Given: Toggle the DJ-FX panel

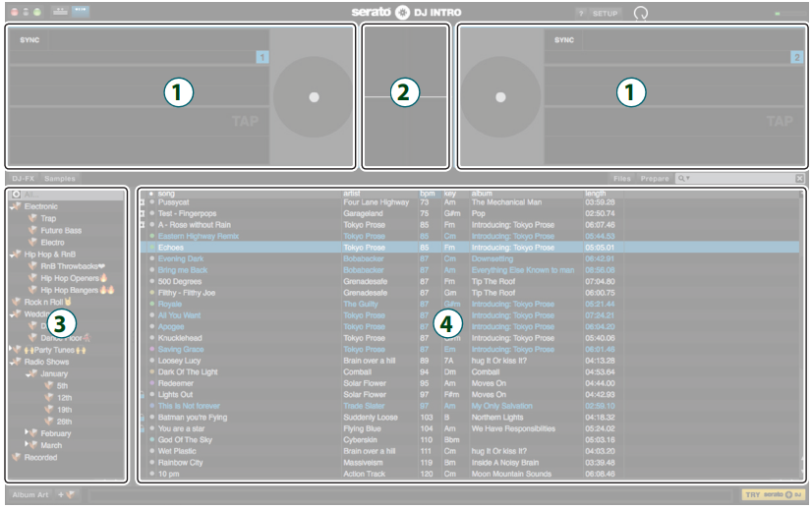Looking at the screenshot, I should pos(24,178).
